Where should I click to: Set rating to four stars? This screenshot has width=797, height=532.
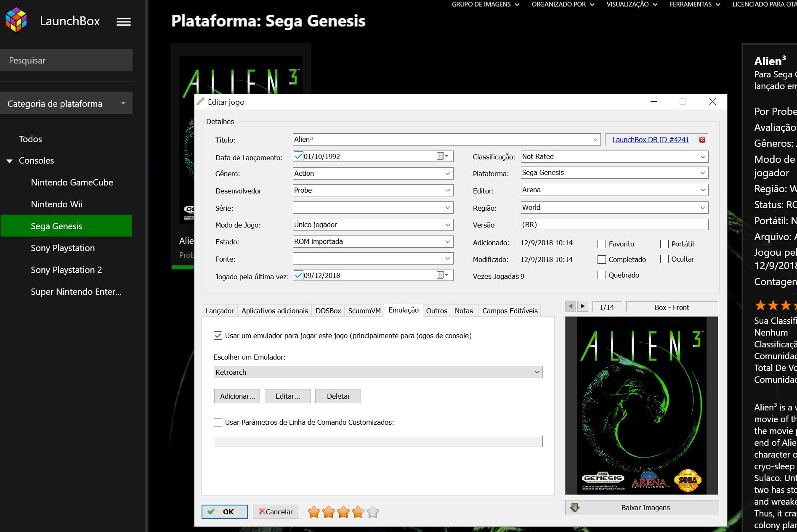tap(358, 512)
